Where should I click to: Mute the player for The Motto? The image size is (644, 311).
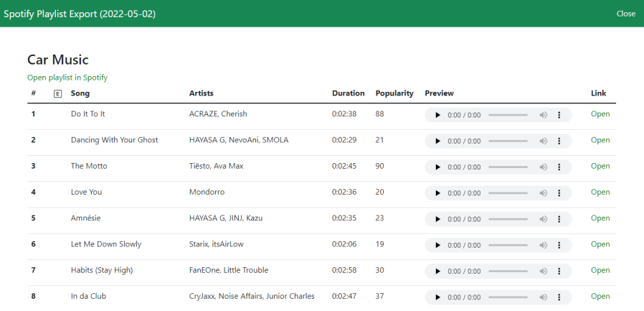pyautogui.click(x=544, y=167)
